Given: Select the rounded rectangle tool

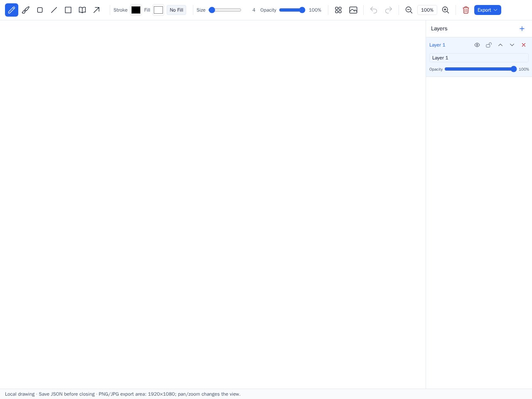Looking at the screenshot, I should [x=40, y=10].
